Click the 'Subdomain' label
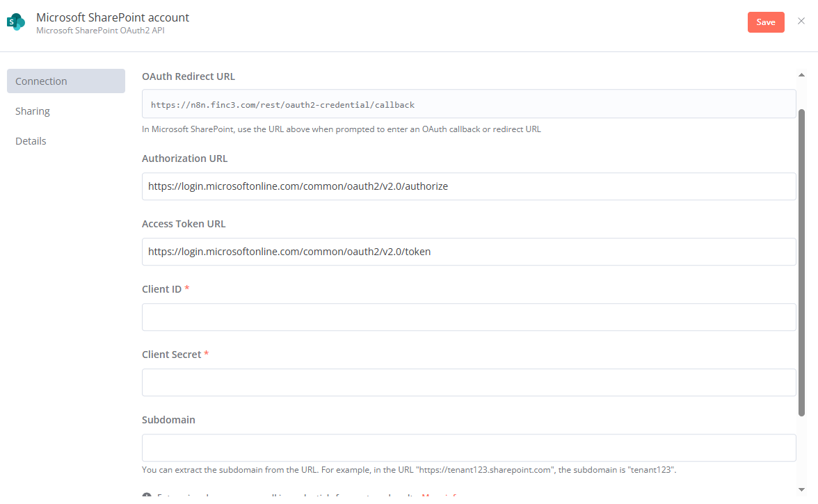Image resolution: width=818 pixels, height=504 pixels. [168, 420]
